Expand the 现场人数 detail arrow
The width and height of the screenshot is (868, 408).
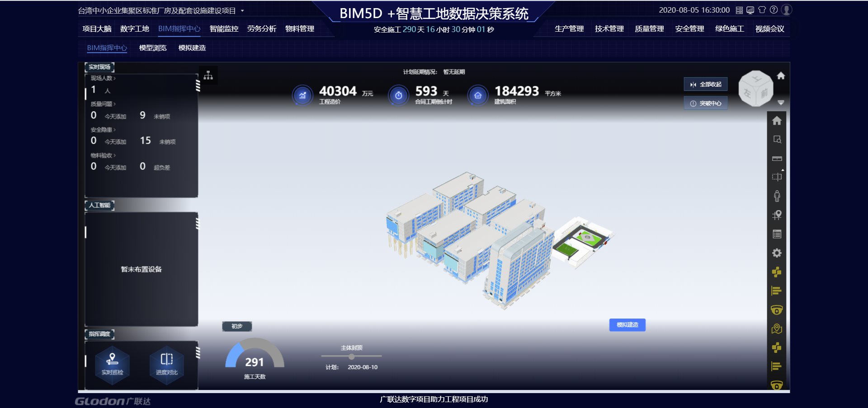pyautogui.click(x=114, y=79)
